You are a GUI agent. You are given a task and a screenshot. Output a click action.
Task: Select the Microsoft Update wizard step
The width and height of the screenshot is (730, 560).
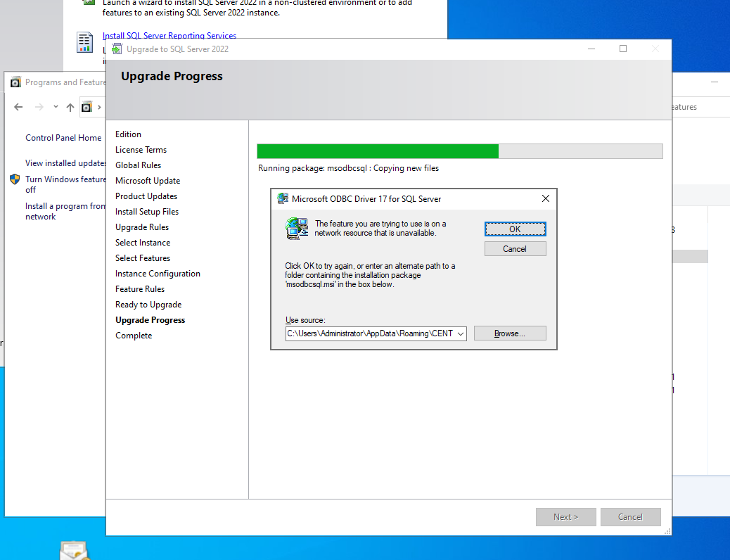click(x=148, y=180)
